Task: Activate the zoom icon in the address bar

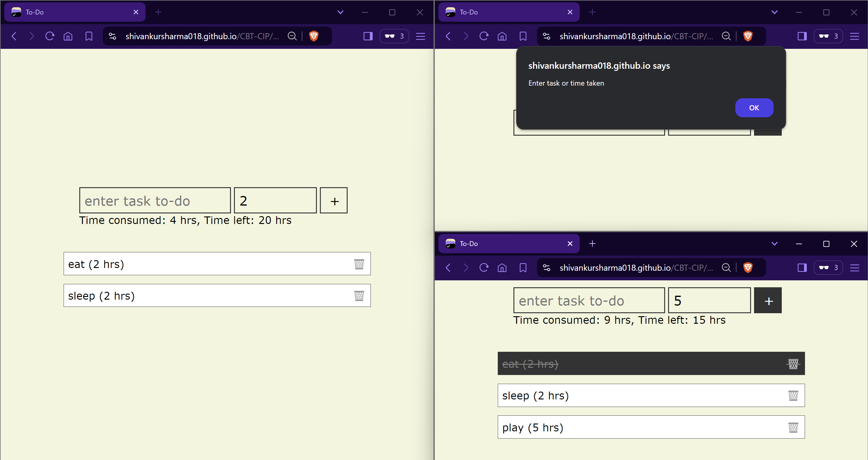Action: [x=292, y=36]
